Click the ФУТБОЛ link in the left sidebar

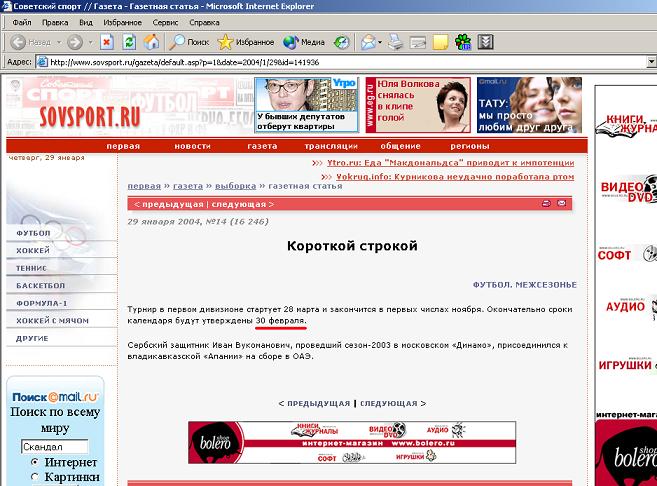(x=33, y=233)
